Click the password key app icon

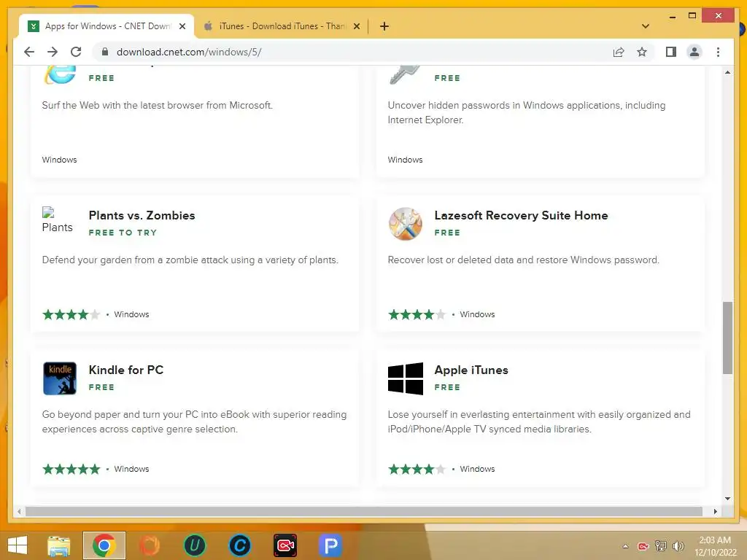click(x=405, y=75)
